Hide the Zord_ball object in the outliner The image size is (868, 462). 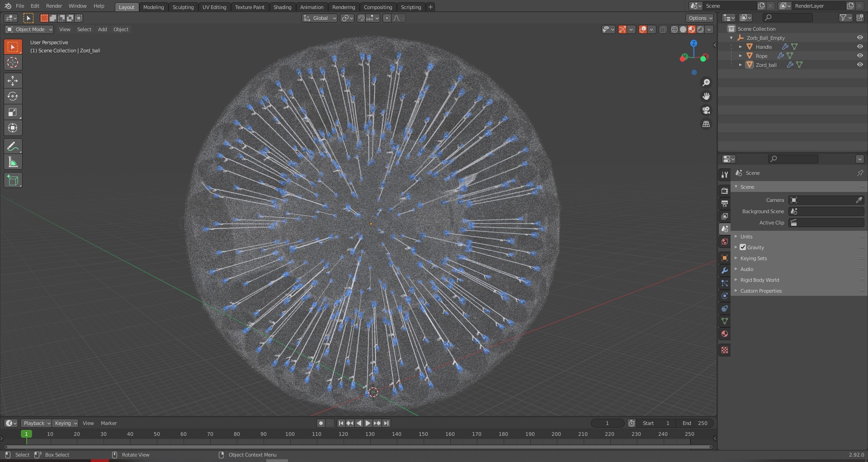(860, 65)
